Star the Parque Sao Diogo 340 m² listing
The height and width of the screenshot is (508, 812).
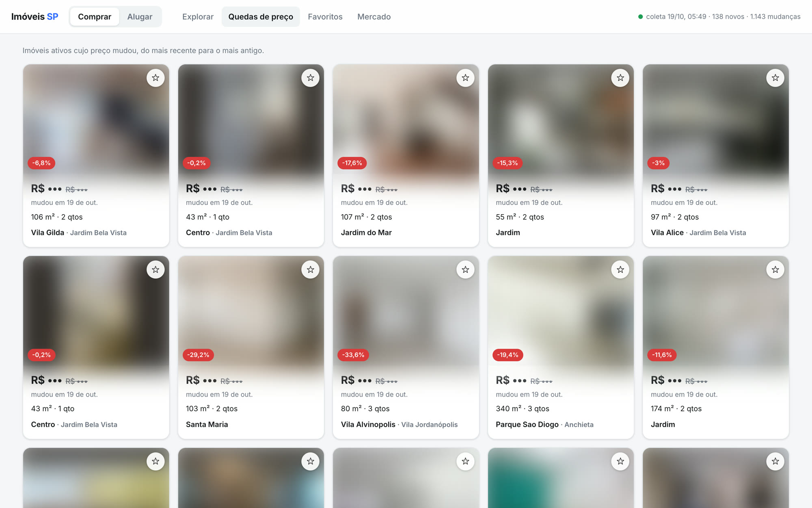click(x=620, y=269)
